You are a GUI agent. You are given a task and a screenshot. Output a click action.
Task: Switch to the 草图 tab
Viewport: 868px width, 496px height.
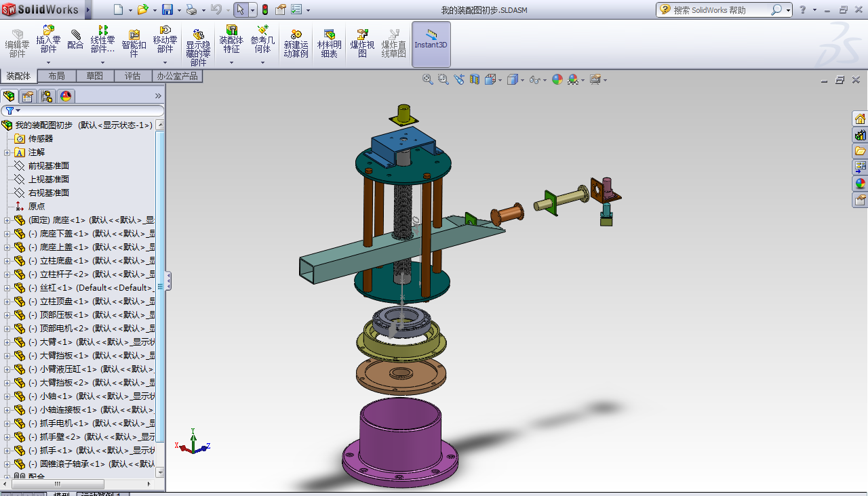(95, 76)
